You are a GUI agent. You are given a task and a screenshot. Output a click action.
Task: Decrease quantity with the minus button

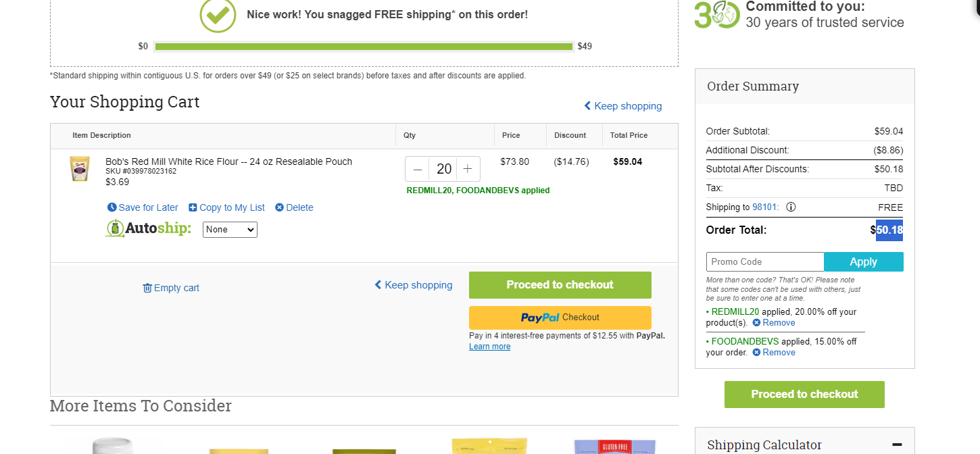(418, 169)
